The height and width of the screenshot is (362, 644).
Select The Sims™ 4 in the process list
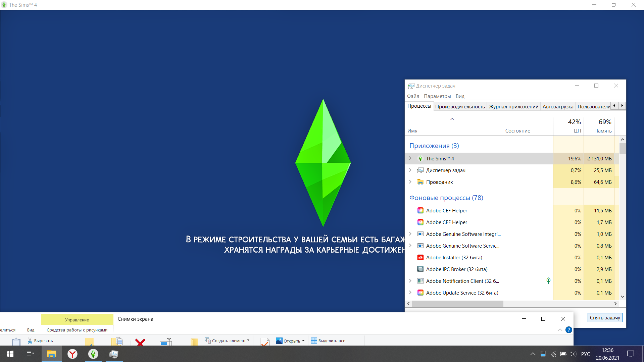(x=512, y=158)
